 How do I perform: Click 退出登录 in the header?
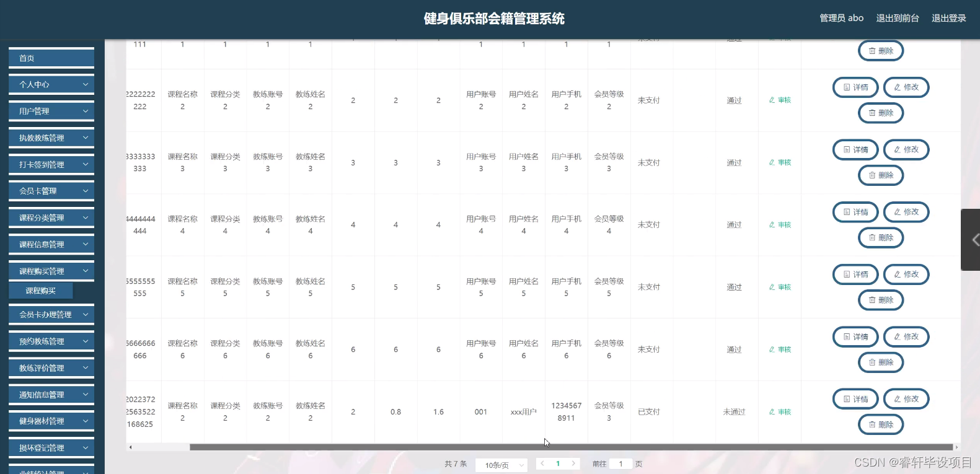coord(948,19)
